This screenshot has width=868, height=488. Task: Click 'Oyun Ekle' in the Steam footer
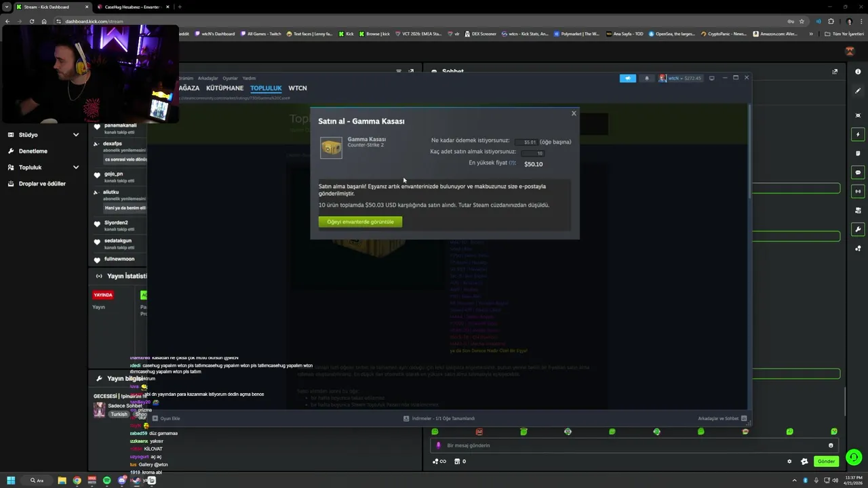166,418
